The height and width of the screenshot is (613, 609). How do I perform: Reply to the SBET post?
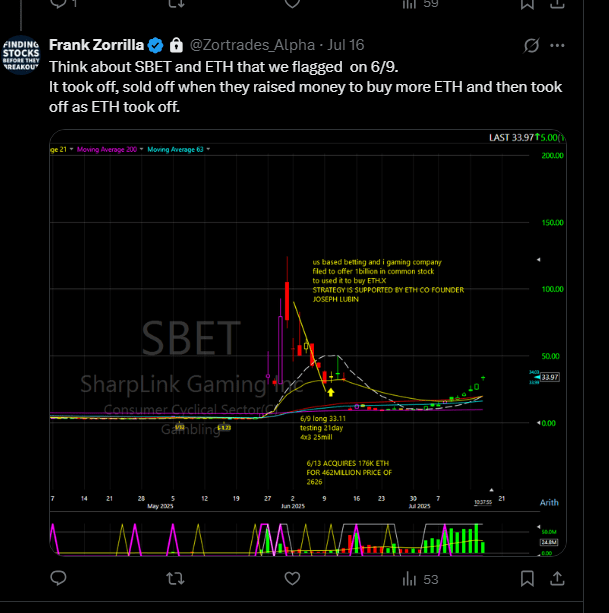pos(59,578)
